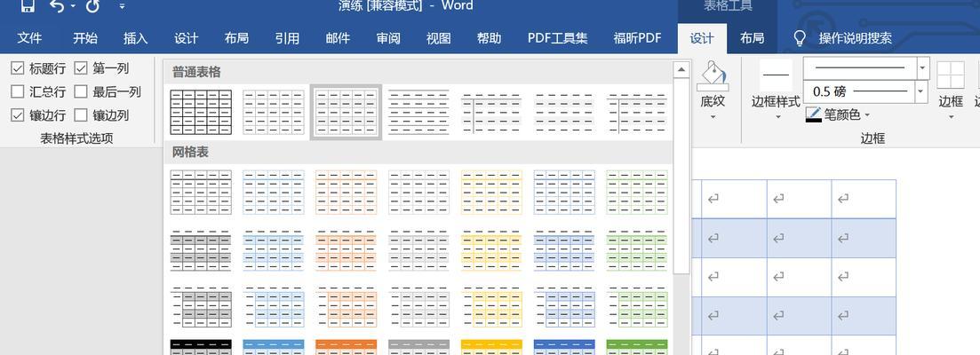Apply the solid orange header table style

(x=346, y=347)
